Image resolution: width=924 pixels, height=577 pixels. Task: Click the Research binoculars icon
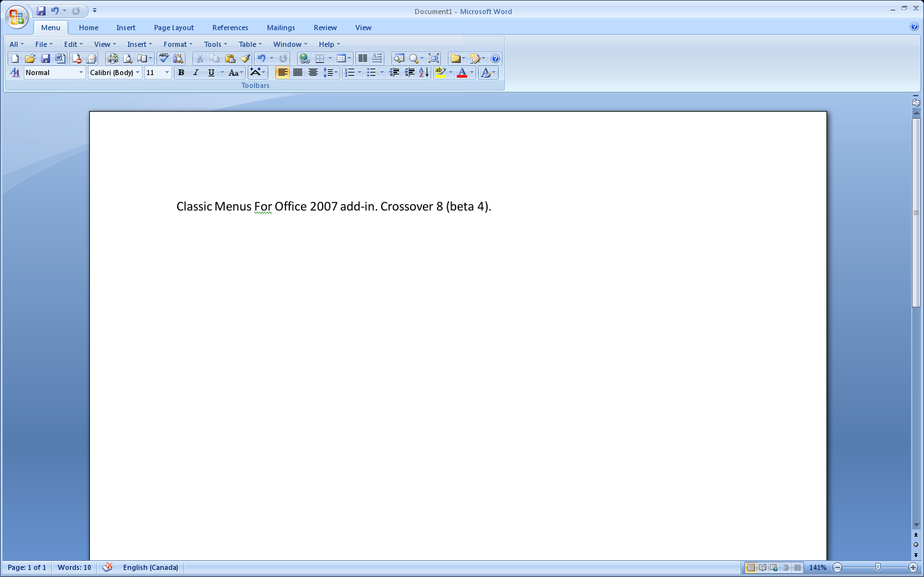[178, 58]
